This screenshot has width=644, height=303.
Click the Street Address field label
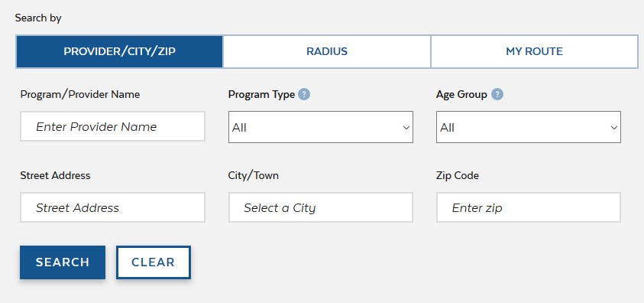55,175
